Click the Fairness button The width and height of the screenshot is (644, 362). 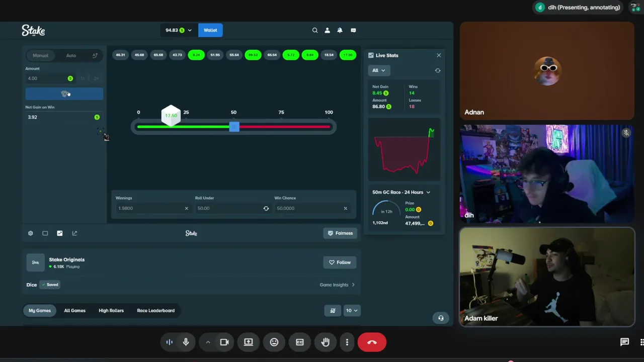[340, 233]
